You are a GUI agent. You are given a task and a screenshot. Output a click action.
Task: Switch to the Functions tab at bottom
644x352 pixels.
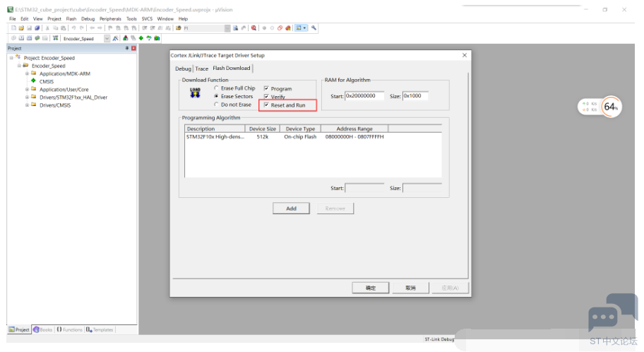click(x=69, y=330)
